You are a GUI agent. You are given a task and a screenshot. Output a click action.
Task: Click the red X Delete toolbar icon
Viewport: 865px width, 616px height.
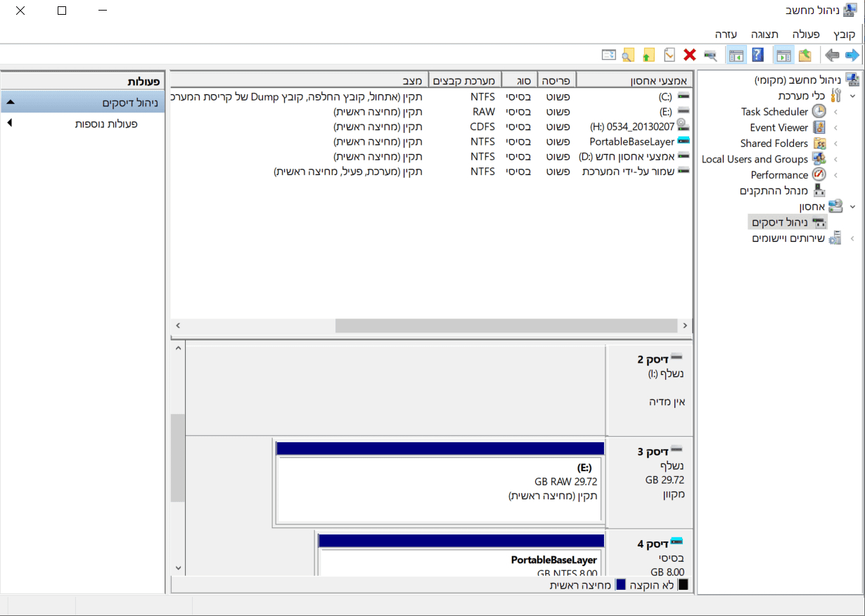pos(690,55)
